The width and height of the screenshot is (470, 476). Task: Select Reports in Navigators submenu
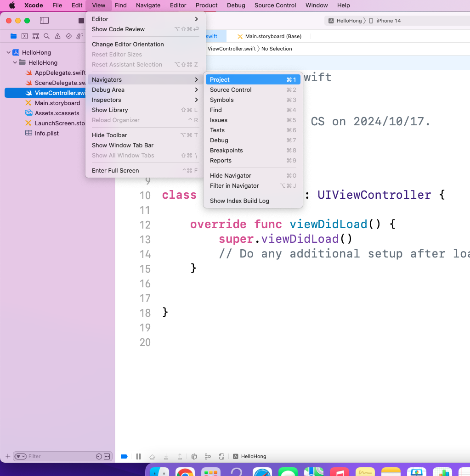[253, 160]
